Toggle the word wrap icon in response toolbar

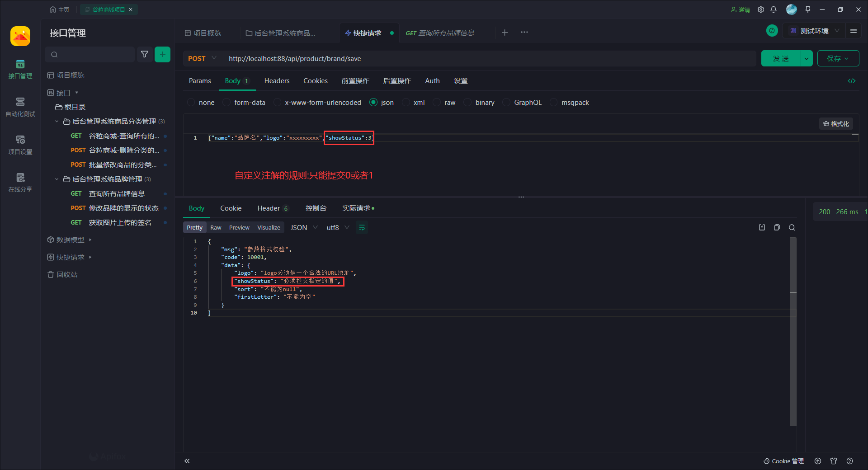pos(362,228)
